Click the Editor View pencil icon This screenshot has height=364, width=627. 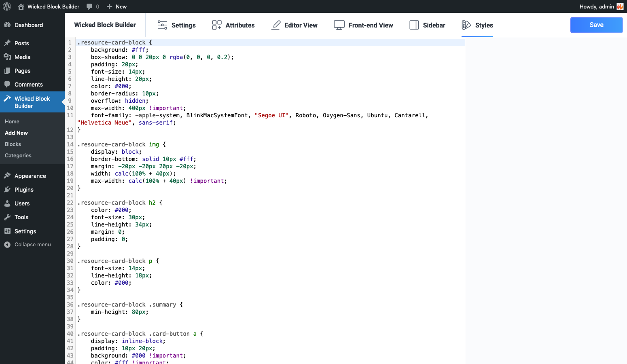tap(276, 25)
